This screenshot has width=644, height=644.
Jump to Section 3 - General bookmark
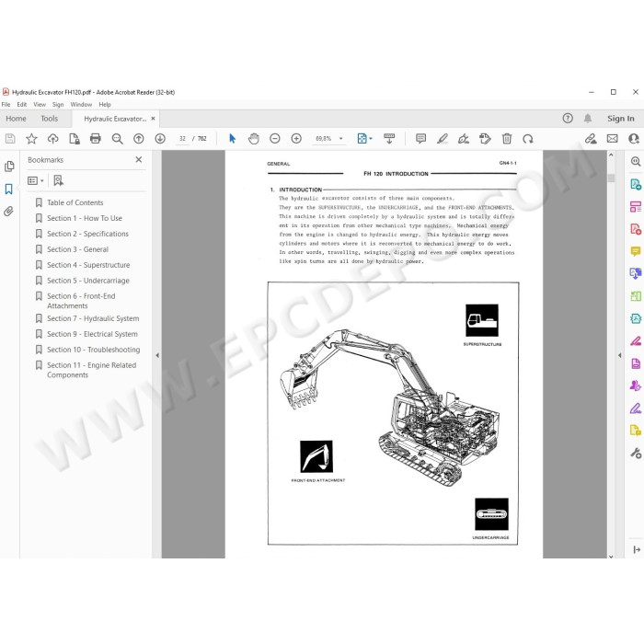pyautogui.click(x=77, y=249)
